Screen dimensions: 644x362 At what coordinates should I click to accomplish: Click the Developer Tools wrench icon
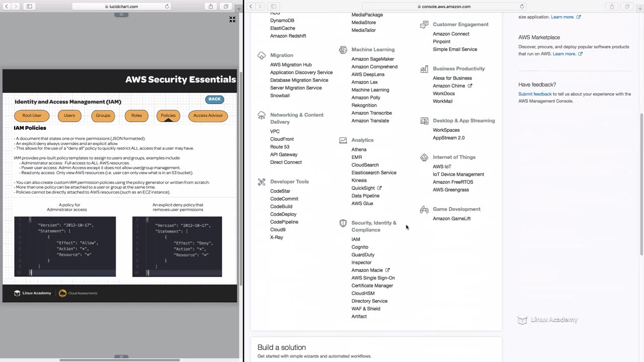262,182
